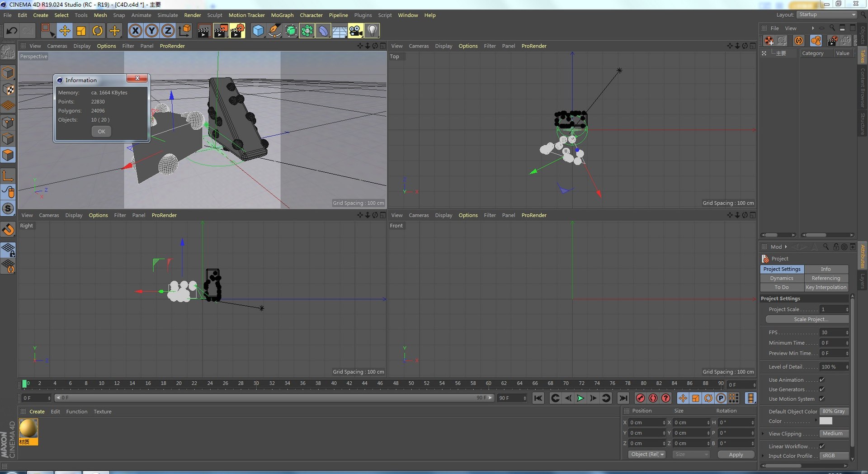Open the Object (Rel) coordinate dropdown
The image size is (868, 474).
pos(647,455)
